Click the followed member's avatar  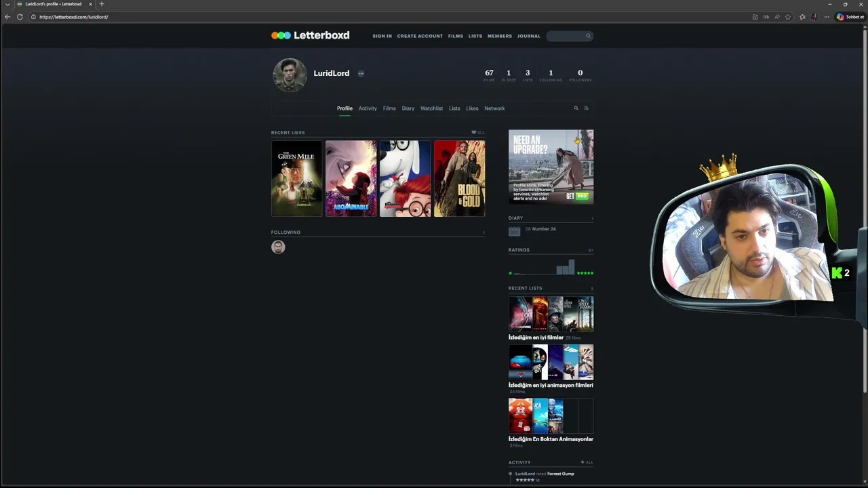click(278, 247)
